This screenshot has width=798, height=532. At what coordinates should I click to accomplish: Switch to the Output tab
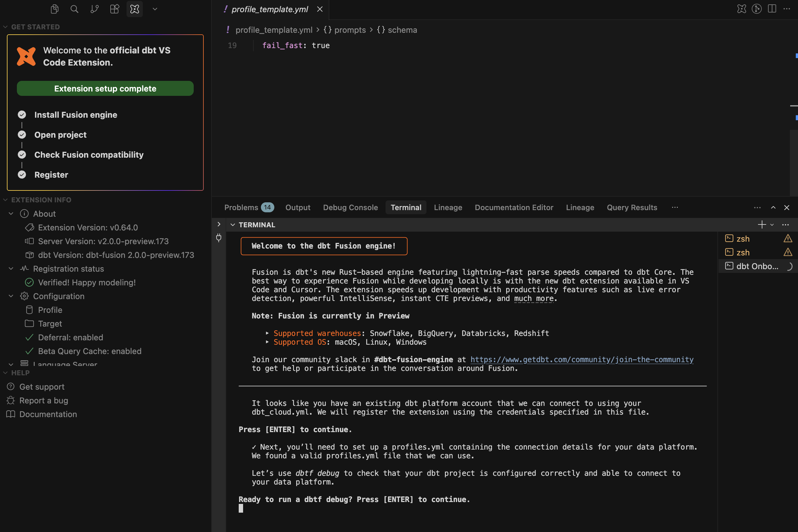[298, 207]
